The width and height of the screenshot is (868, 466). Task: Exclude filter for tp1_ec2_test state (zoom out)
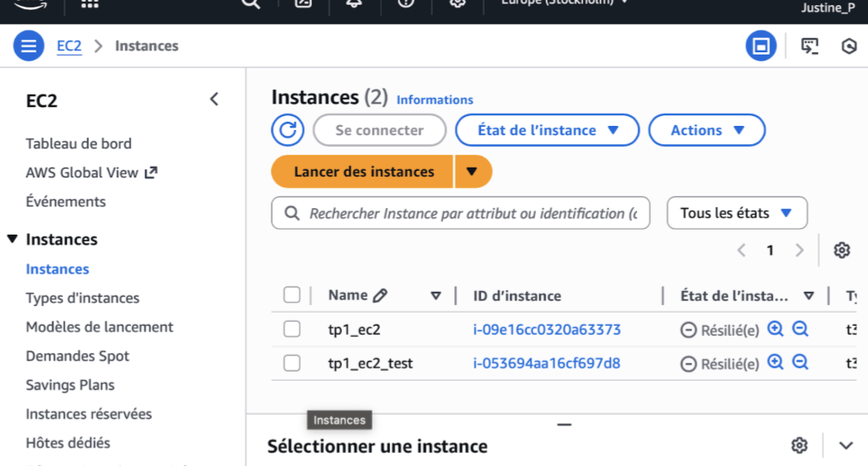coord(801,362)
